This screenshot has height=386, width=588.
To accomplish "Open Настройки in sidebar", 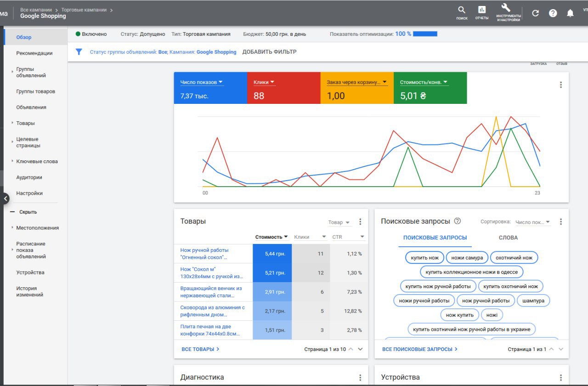I will coord(29,193).
